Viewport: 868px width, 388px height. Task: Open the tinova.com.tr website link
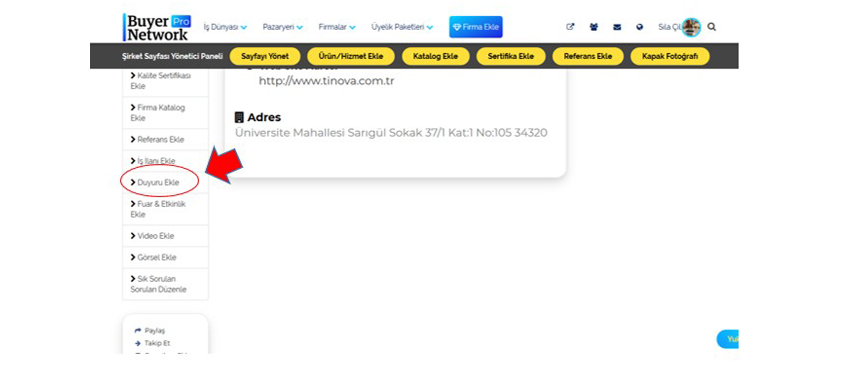(326, 81)
